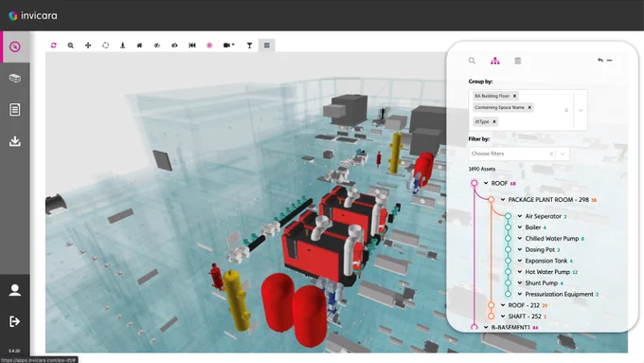Select the orange PACKAGE PLANT ROOM circle
The image size is (644, 363).
tap(492, 199)
